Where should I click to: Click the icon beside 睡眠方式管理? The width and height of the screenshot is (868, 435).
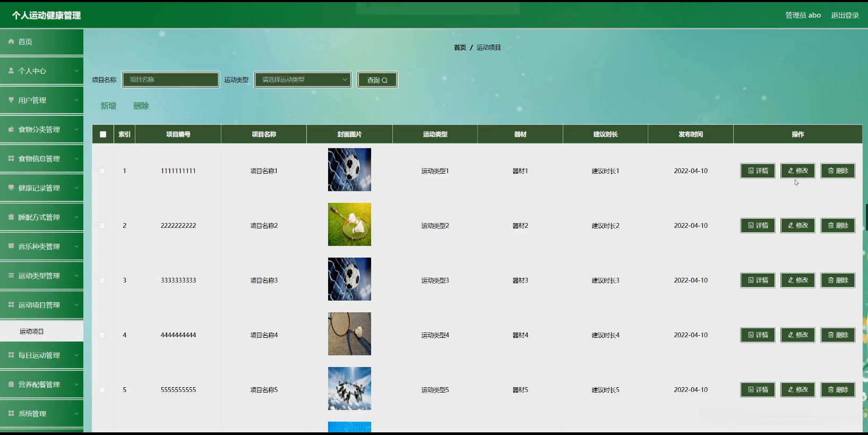[x=11, y=217]
